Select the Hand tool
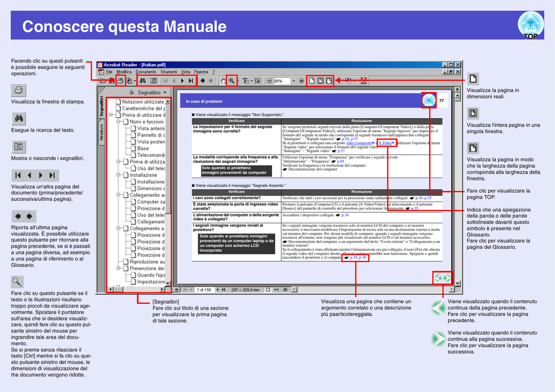 tap(223, 81)
